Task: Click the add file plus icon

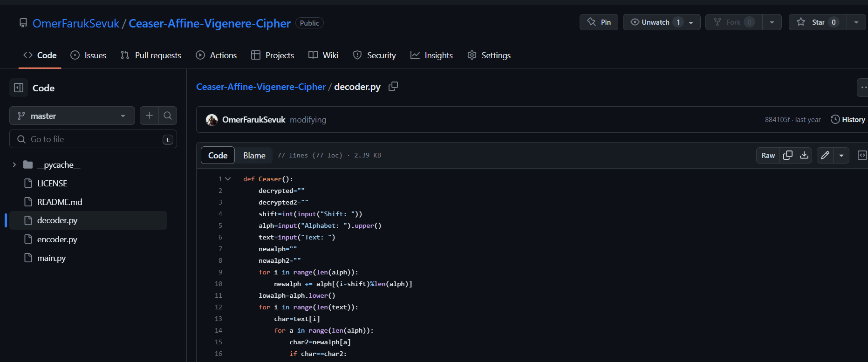Action: (x=149, y=116)
